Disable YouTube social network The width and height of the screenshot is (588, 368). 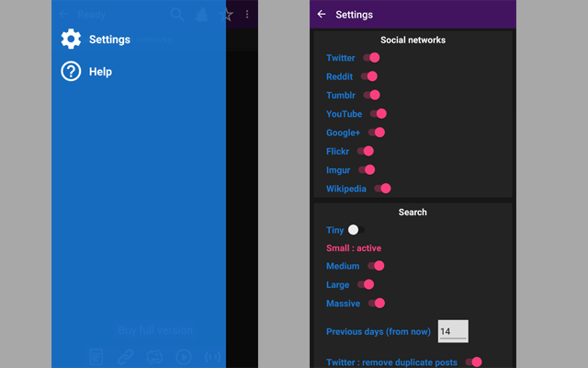(378, 114)
